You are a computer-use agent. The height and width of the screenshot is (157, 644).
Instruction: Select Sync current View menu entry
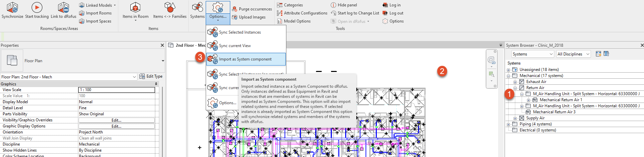pos(235,46)
